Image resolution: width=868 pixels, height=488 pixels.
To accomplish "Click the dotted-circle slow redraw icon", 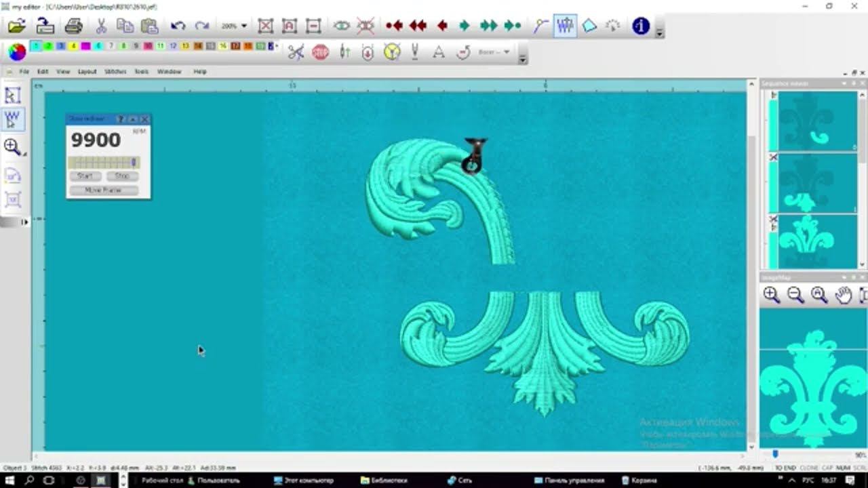I will click(x=613, y=26).
